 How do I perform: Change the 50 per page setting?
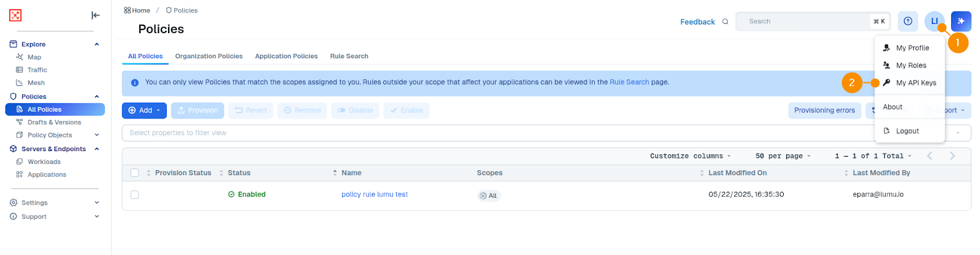point(783,156)
